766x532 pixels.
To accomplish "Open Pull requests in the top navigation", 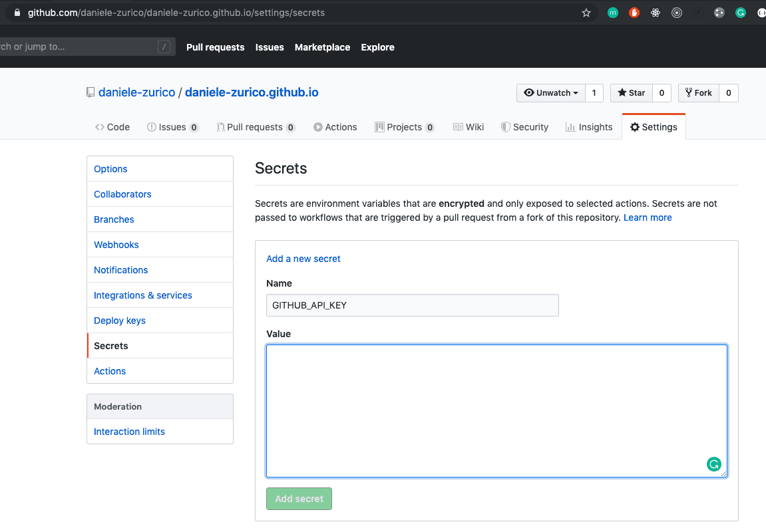I will (216, 47).
